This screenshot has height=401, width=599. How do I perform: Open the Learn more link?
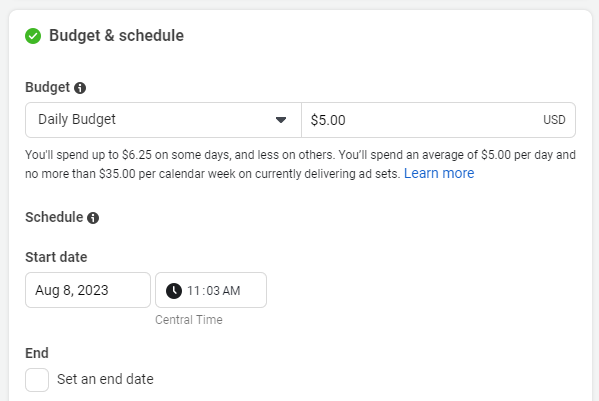pyautogui.click(x=439, y=173)
